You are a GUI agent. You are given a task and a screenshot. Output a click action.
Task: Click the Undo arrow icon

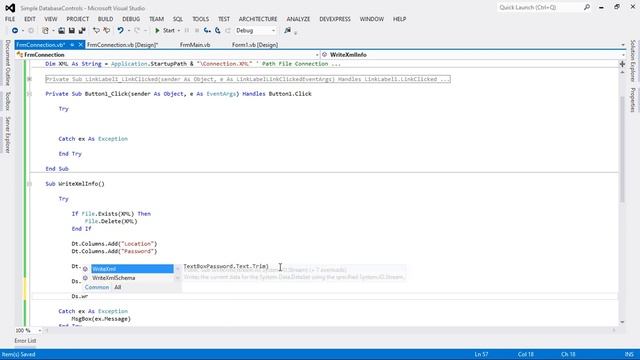click(120, 31)
